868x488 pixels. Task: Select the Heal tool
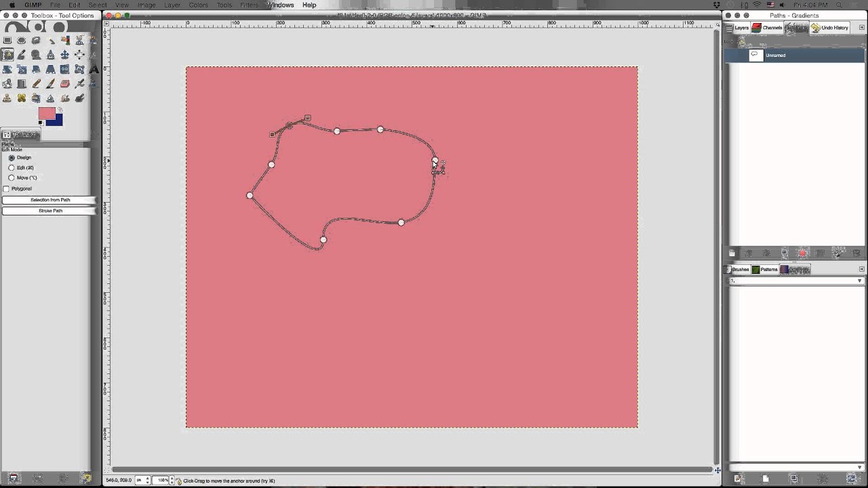pyautogui.click(x=22, y=98)
